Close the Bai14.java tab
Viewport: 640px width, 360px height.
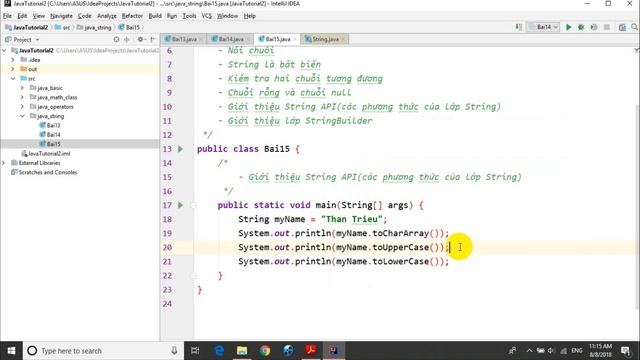pos(248,39)
